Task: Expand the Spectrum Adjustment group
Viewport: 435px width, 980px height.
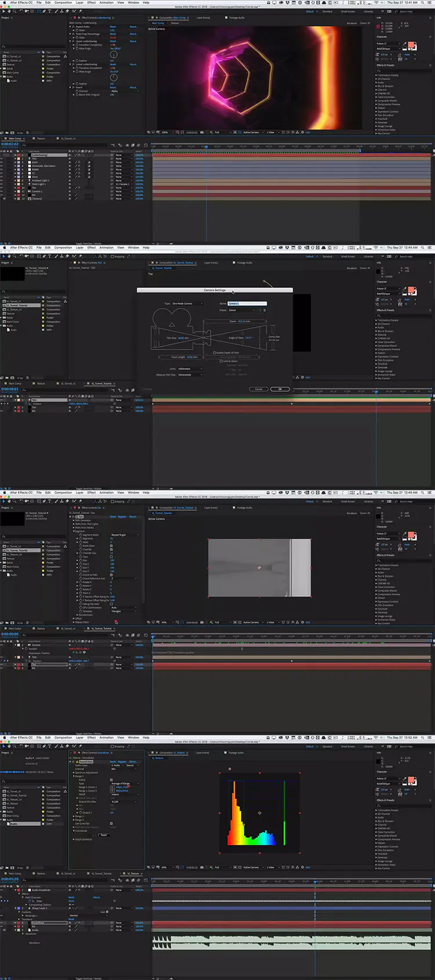Action: [x=74, y=773]
